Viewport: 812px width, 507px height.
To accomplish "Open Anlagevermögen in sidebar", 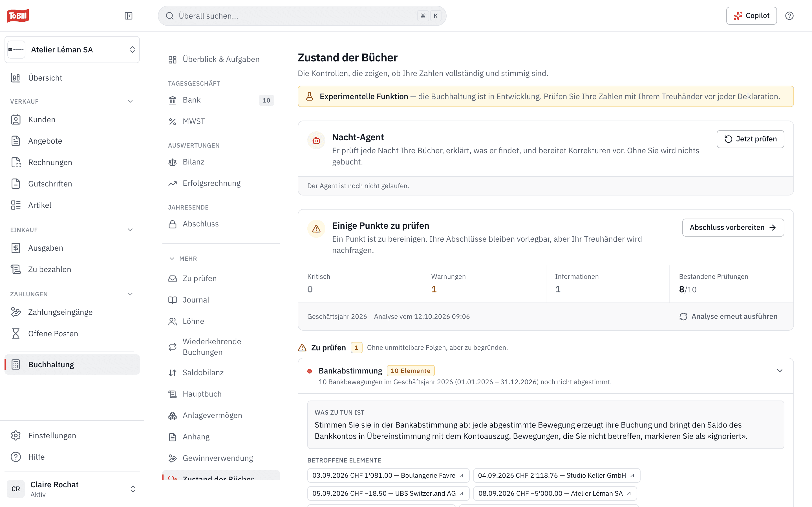I will pos(221,415).
